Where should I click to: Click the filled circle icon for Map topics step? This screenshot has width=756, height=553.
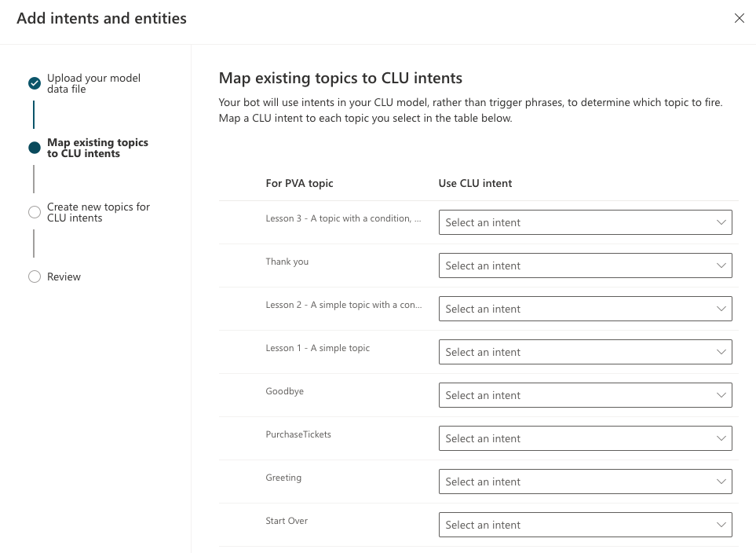(x=35, y=148)
